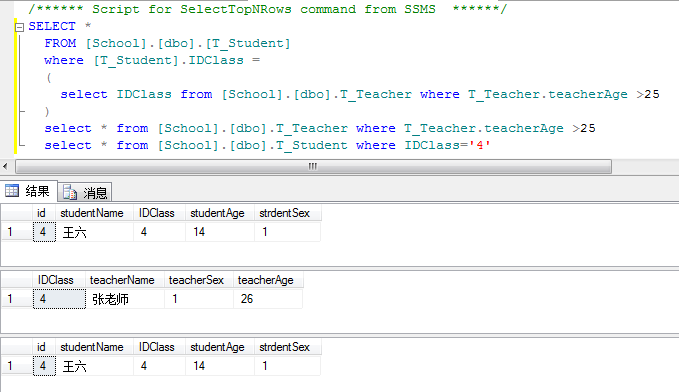Select the top-left corner cell of first grid
Image resolution: width=679 pixels, height=392 pixels.
tap(17, 213)
